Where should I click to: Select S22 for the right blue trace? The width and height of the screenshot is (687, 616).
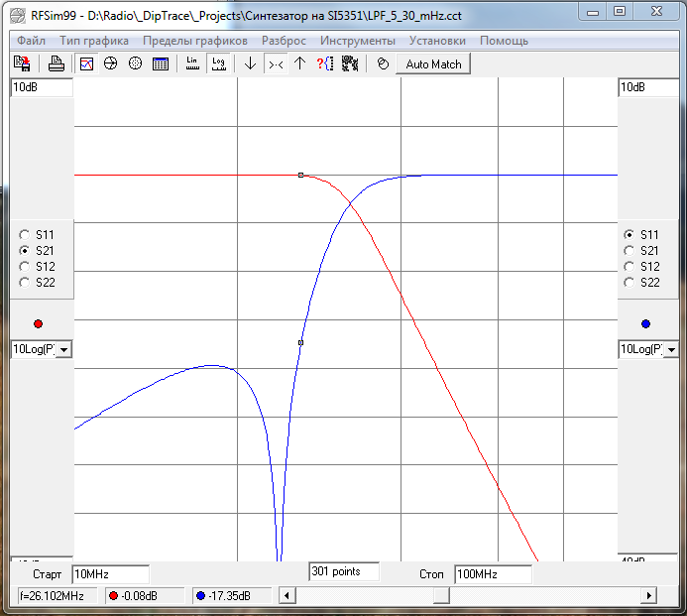coord(630,283)
